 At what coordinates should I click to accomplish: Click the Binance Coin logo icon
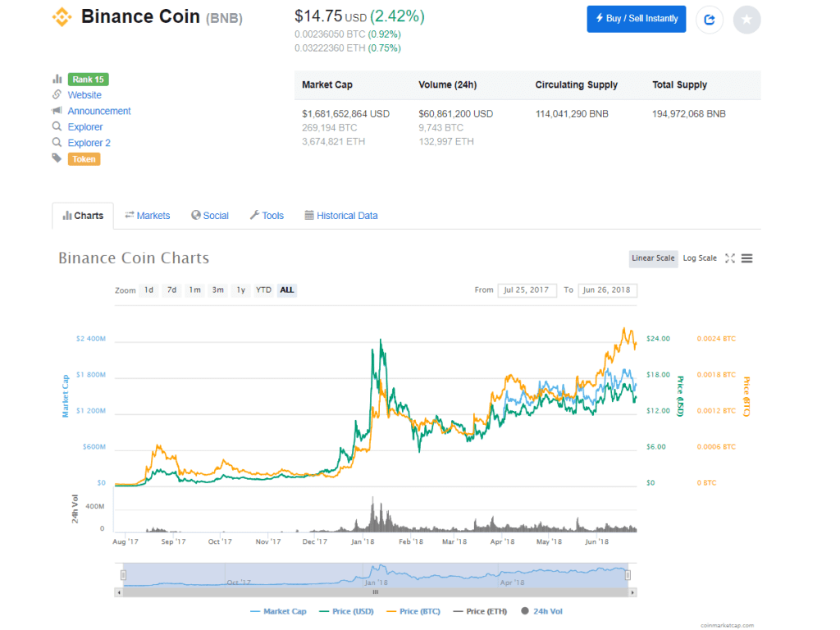tap(62, 16)
